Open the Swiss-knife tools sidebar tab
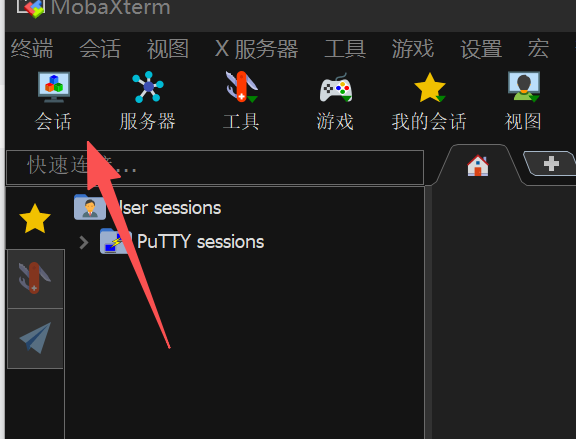Screen dimensions: 576x439 point(35,278)
